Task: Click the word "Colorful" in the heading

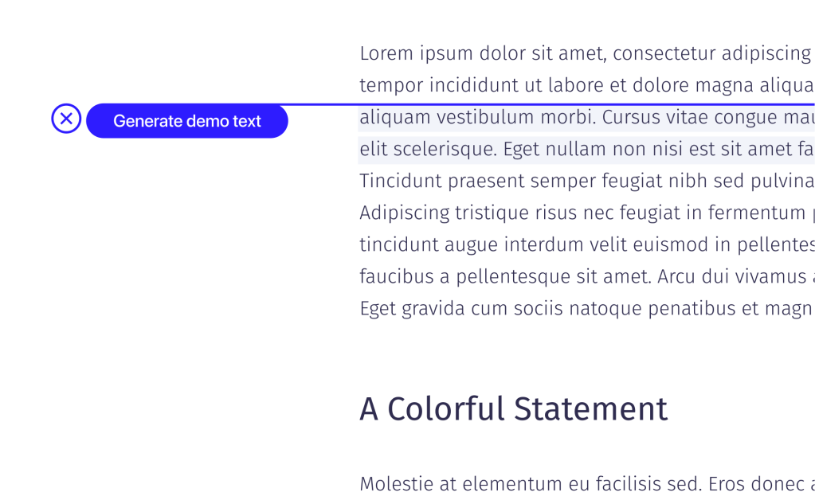Action: pyautogui.click(x=446, y=409)
